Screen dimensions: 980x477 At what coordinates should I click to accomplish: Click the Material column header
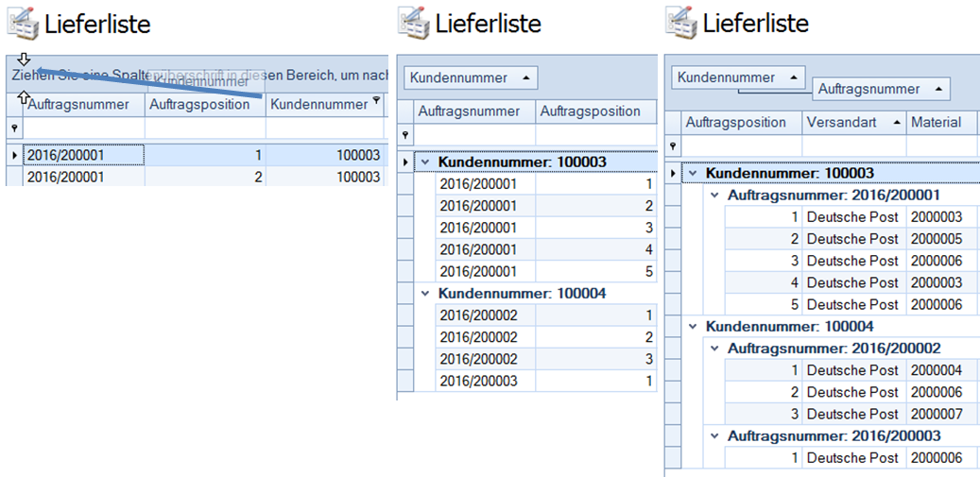(936, 123)
